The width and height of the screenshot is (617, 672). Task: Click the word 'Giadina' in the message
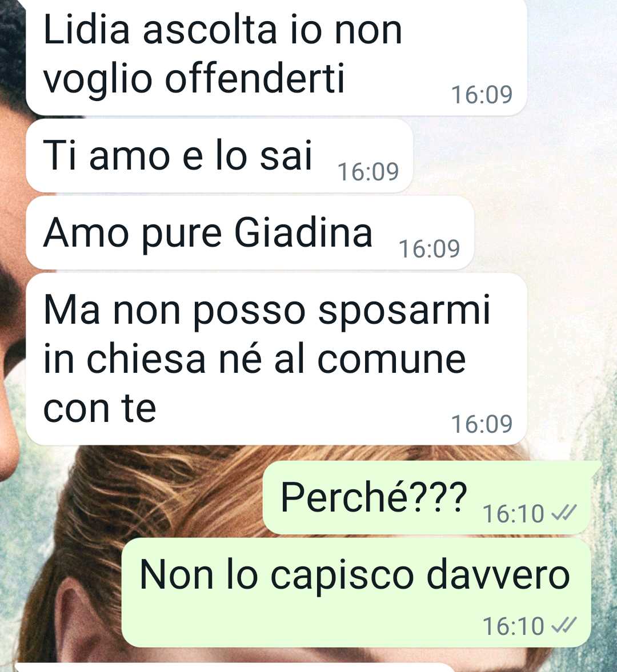303,233
